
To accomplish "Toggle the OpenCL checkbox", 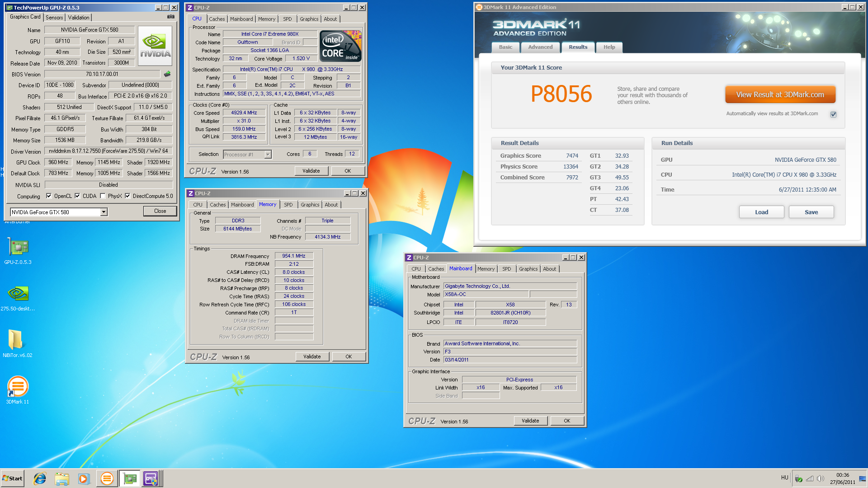I will [49, 196].
